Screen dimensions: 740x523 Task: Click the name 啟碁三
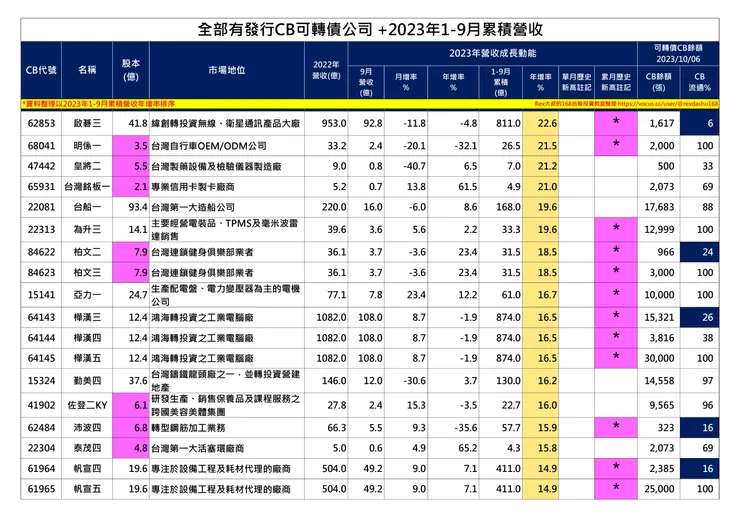tap(87, 124)
